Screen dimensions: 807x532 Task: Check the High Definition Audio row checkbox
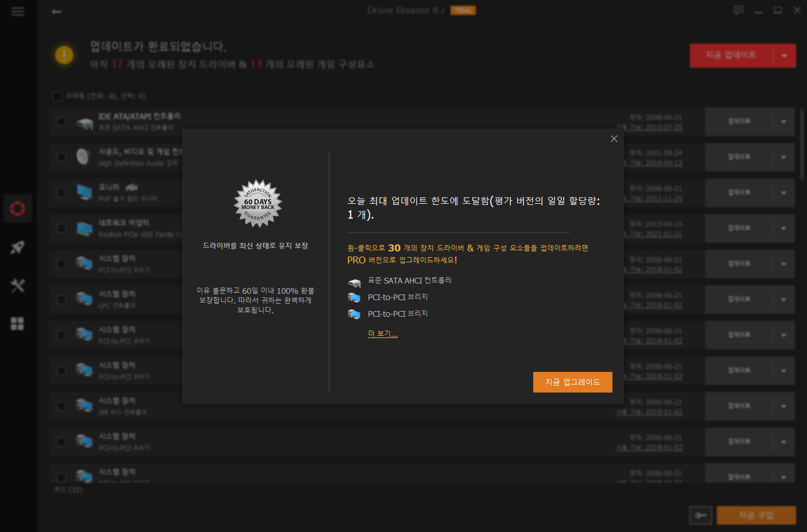coord(61,157)
